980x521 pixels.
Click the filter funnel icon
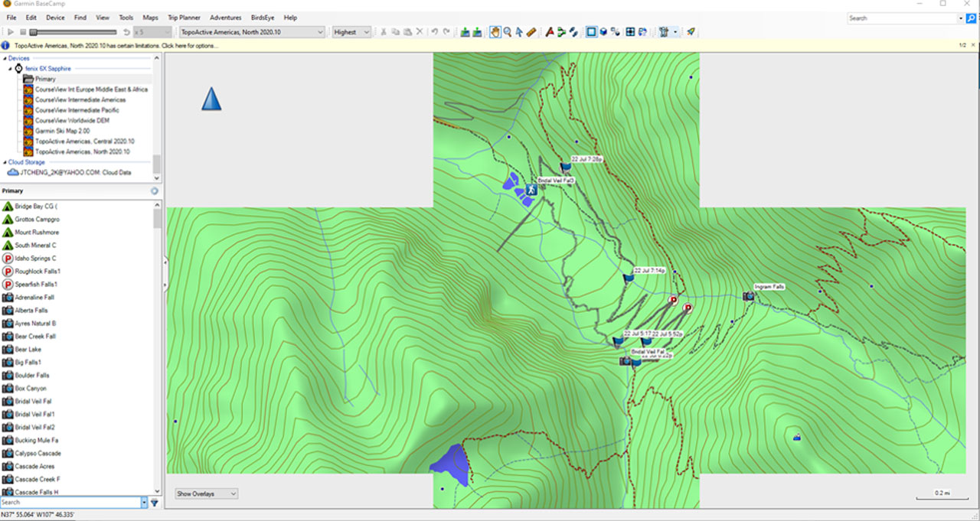click(x=154, y=503)
